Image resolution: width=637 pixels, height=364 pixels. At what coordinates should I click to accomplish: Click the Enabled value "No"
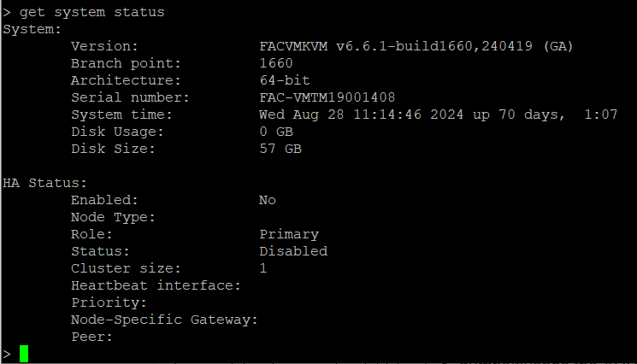click(x=267, y=200)
